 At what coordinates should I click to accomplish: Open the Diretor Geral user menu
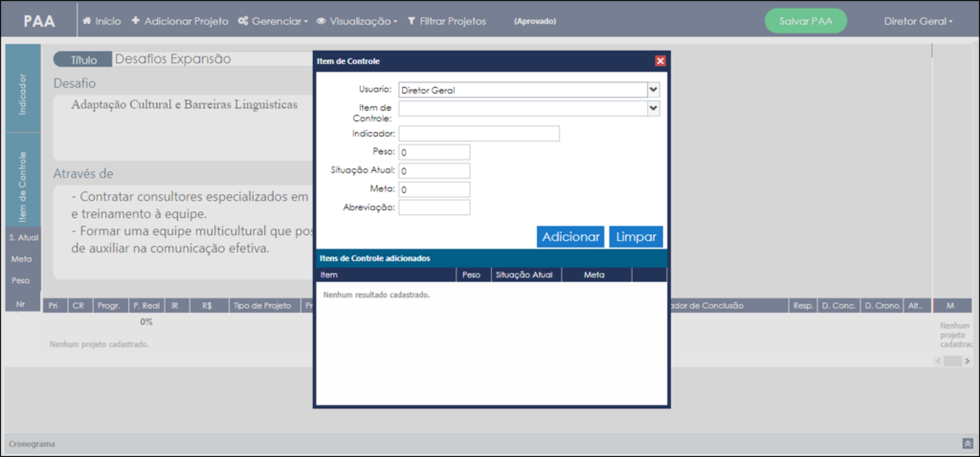918,21
